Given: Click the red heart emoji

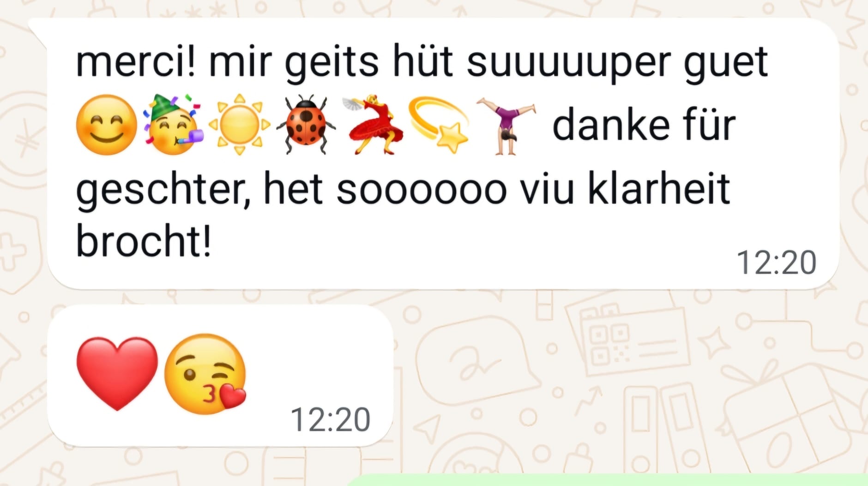Looking at the screenshot, I should pos(117,374).
